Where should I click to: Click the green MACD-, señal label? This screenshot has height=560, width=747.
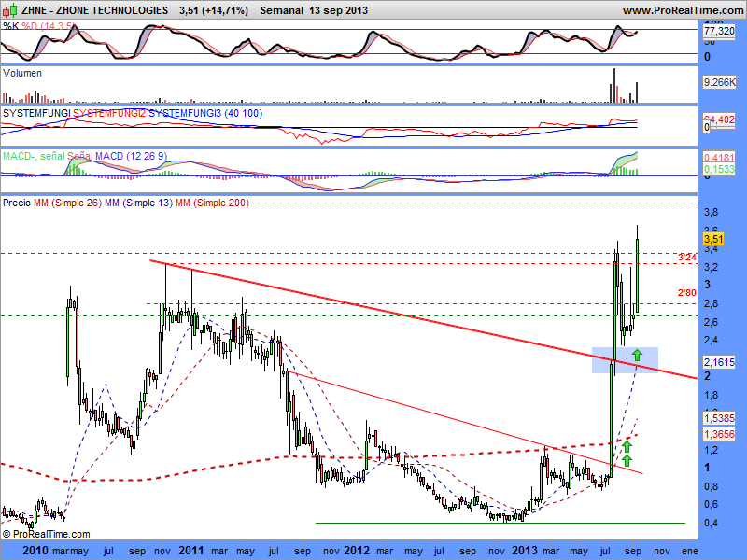(x=34, y=156)
